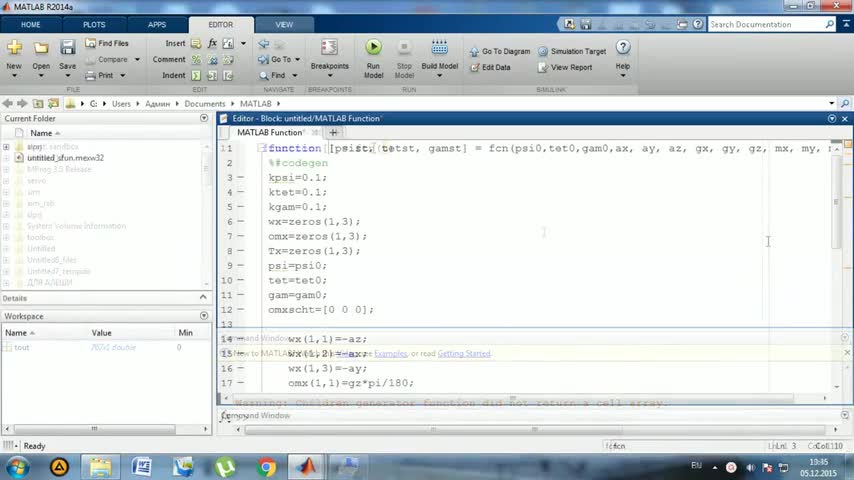Open the Current Folder panel actions menu
This screenshot has height=480, width=854.
point(204,118)
